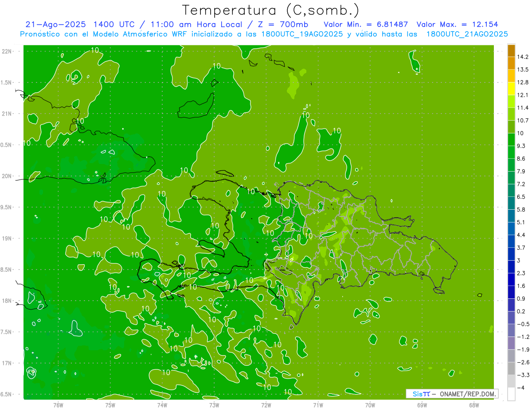Click the '10.7' value on the color legend
This screenshot has height=411, width=532.
(523, 121)
